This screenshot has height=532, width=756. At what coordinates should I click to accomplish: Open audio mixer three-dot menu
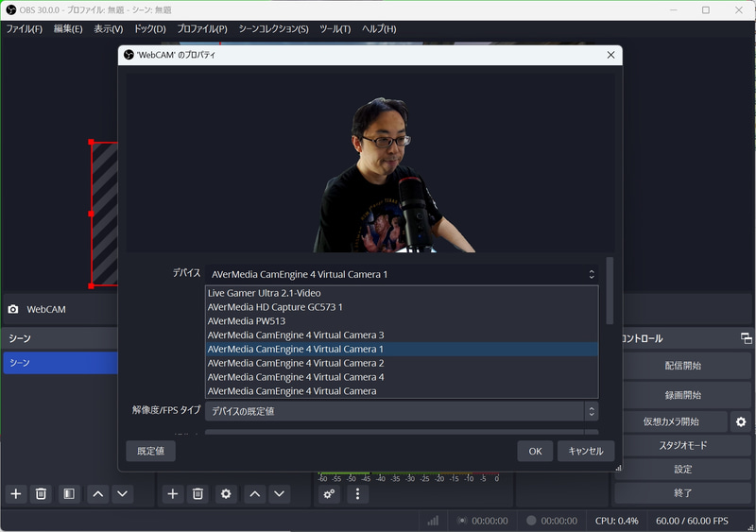point(357,494)
